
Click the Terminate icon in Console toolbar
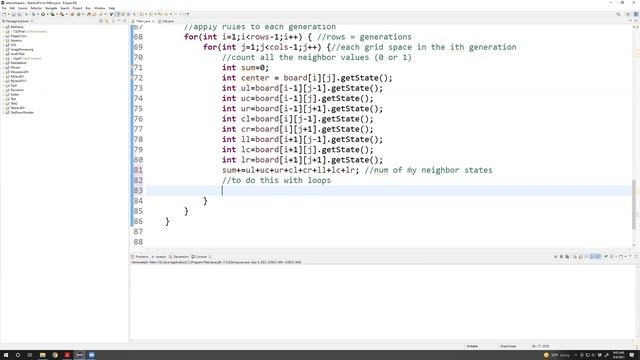click(x=556, y=256)
